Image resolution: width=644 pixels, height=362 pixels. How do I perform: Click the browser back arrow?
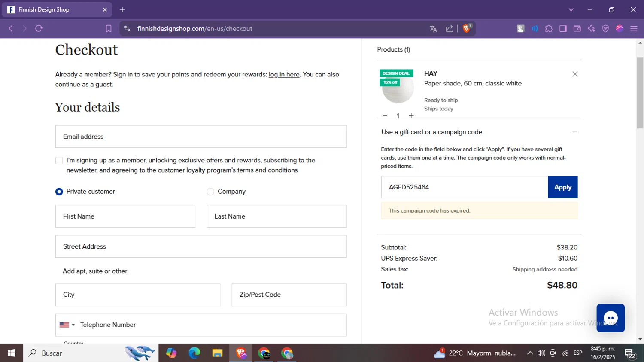(11, 29)
